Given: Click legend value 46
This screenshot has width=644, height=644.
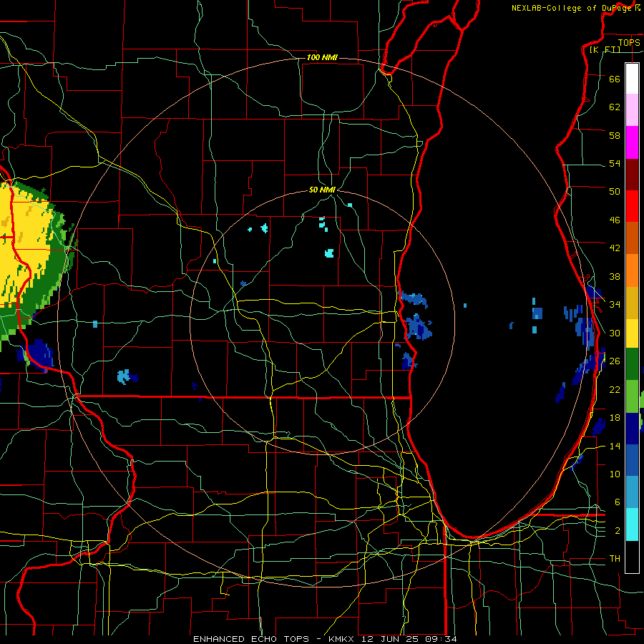Looking at the screenshot, I should tap(615, 220).
